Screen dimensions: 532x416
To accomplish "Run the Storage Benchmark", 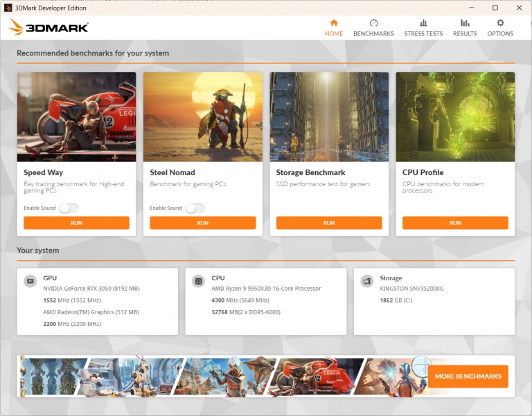I will click(329, 223).
